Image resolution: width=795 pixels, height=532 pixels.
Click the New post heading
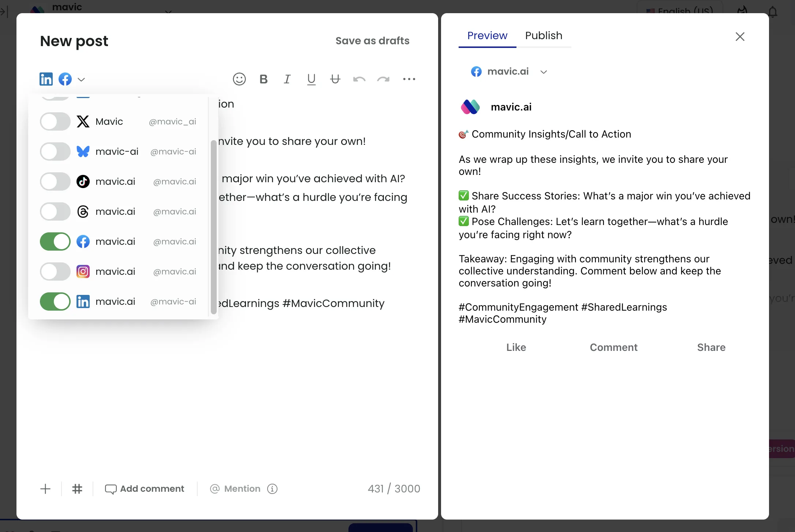[74, 41]
